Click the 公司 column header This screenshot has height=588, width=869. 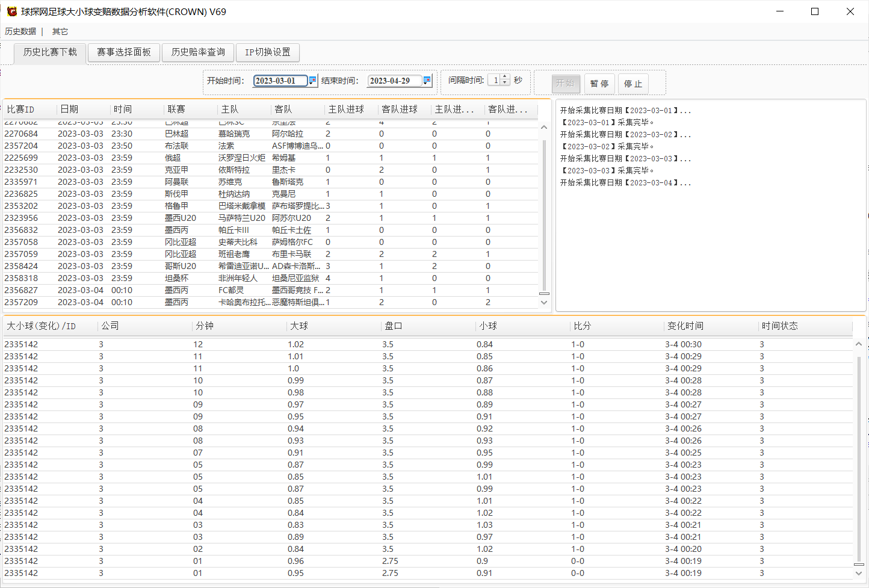tap(145, 326)
